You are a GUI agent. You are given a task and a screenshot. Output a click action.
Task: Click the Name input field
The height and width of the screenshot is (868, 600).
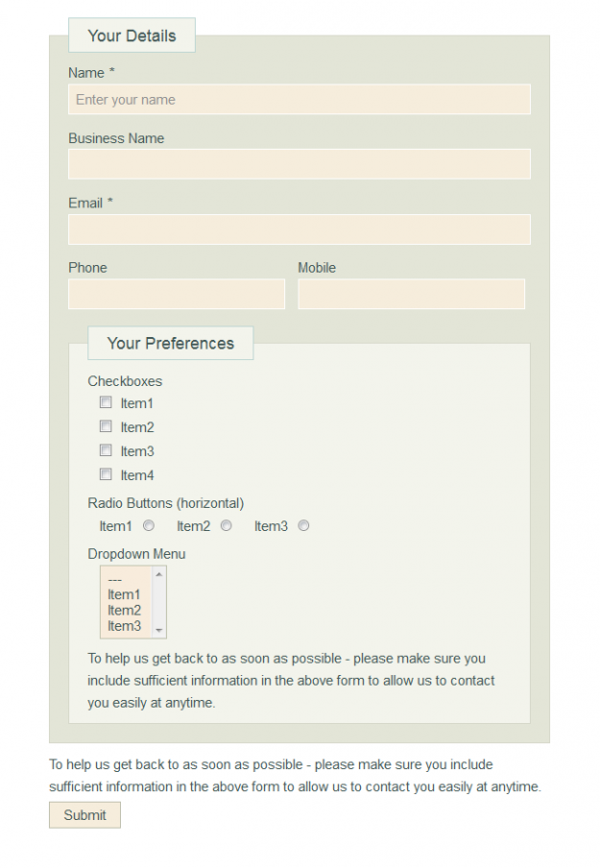pos(299,99)
